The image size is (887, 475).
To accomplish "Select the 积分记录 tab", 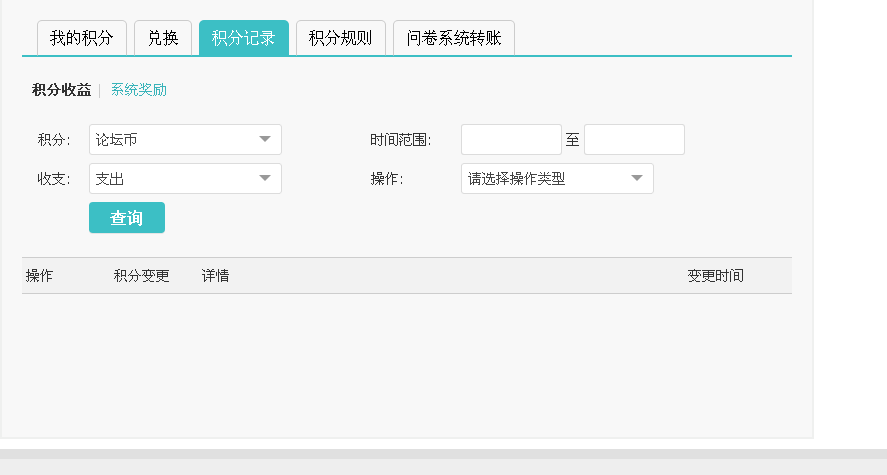I will 243,38.
